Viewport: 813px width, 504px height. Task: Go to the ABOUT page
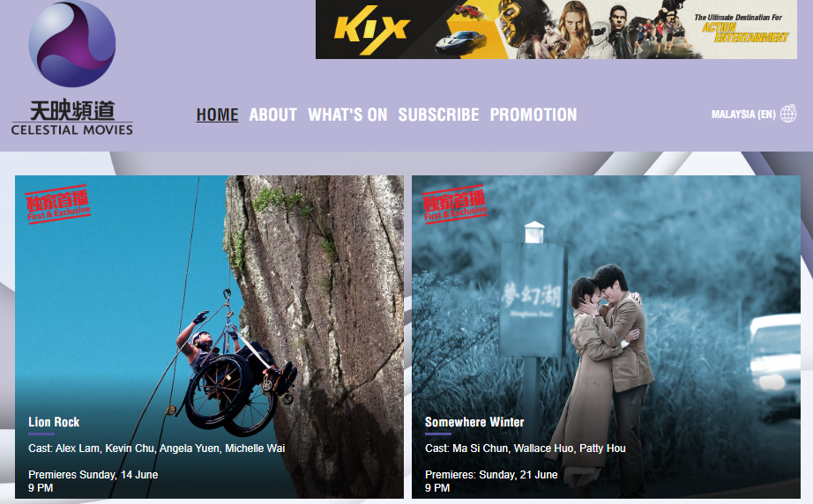(273, 115)
